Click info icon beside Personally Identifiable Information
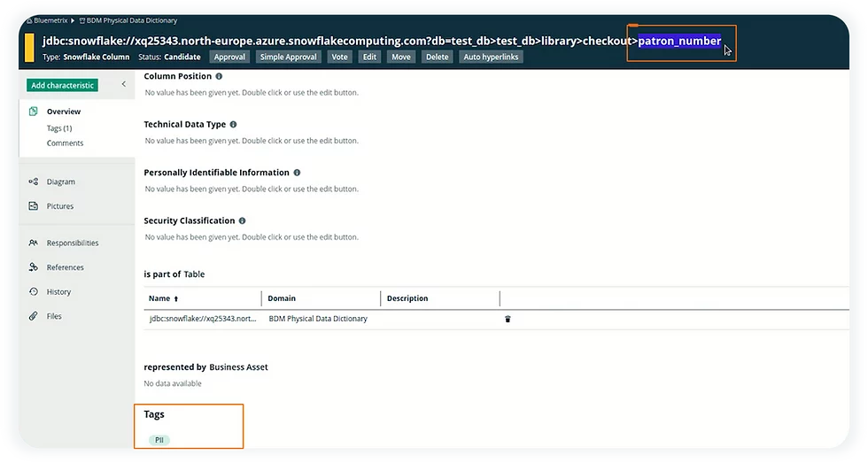Screen dimensions: 868x463 coord(297,173)
